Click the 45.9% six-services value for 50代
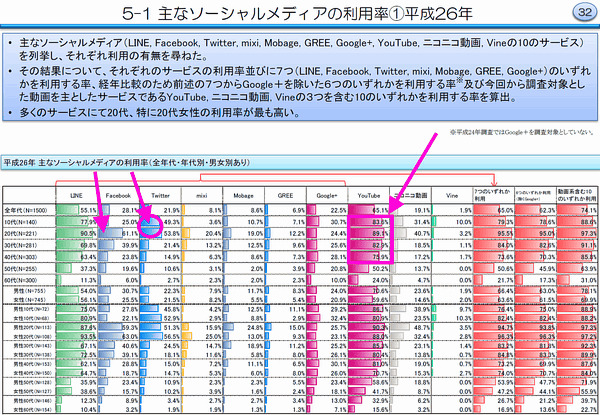Image resolution: width=600 pixels, height=415 pixels. coord(547,268)
